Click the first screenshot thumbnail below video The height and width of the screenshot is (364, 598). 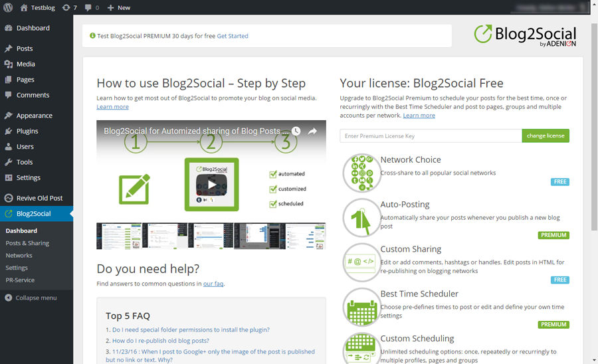click(119, 236)
